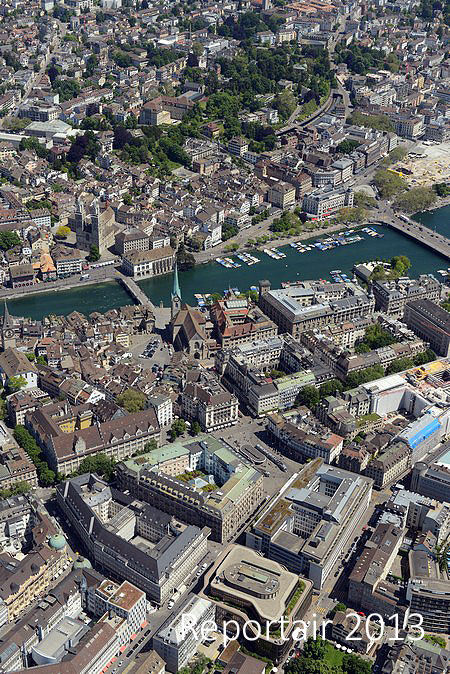Click the blue tarp-covered construction roof
Image resolution: width=450 pixels, height=674 pixels.
coord(421,431)
